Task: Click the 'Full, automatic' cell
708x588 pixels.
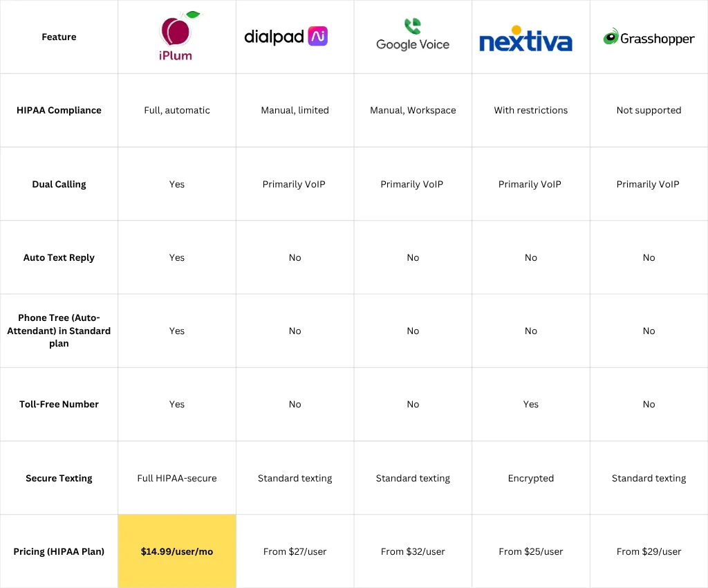Action: pos(177,110)
